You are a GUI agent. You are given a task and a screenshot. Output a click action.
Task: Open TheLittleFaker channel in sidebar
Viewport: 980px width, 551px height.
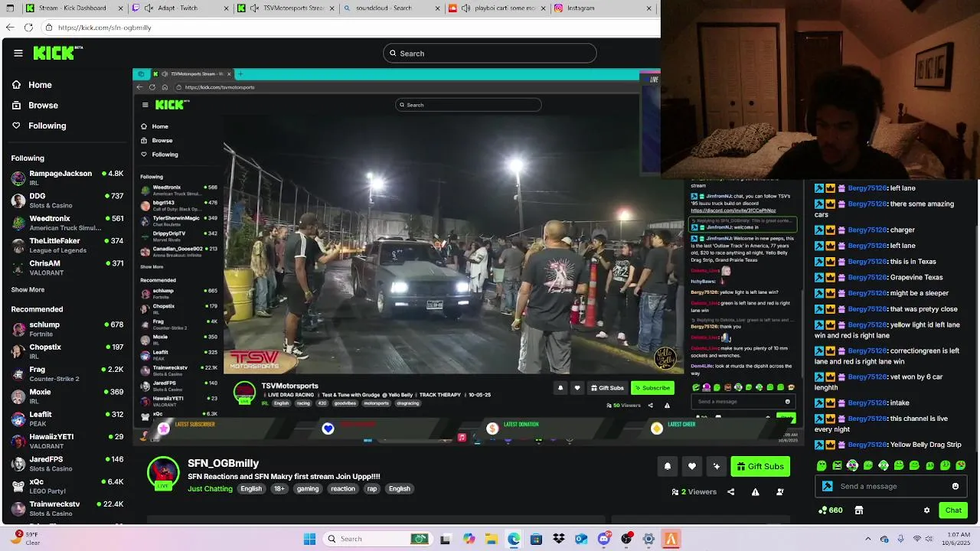click(x=67, y=245)
